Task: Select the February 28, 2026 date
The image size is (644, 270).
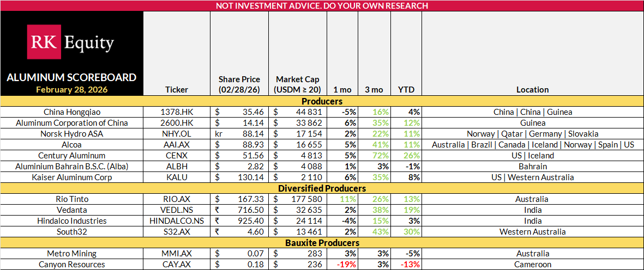Action: click(x=71, y=89)
